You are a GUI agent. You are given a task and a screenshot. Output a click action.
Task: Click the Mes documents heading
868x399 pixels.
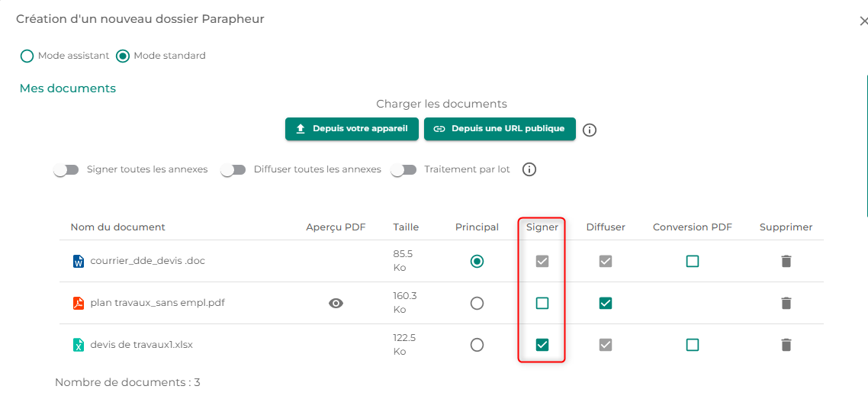[68, 88]
